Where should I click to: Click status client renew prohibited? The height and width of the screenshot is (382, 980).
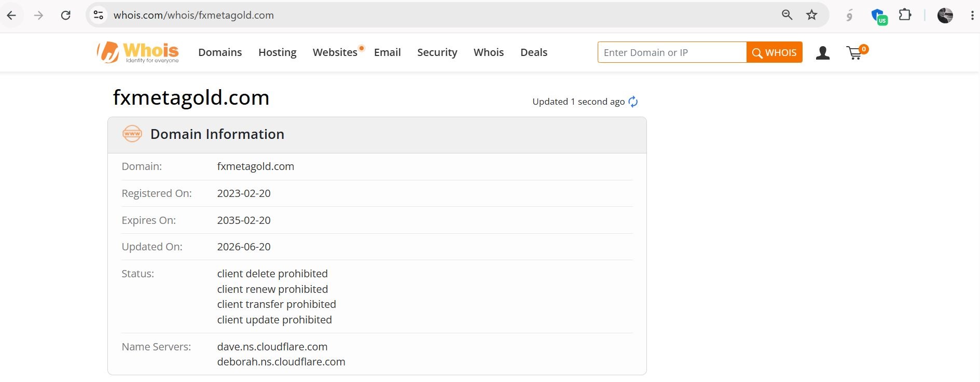[x=272, y=289]
